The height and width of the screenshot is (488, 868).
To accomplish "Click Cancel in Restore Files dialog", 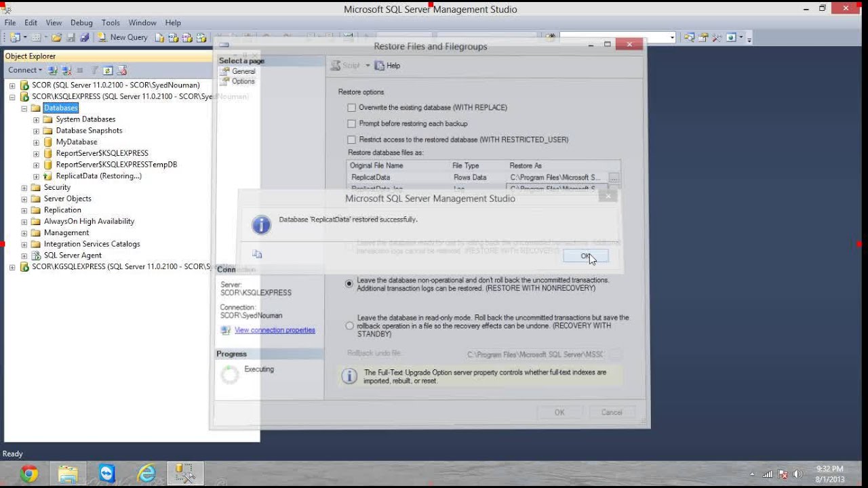I will (x=611, y=412).
